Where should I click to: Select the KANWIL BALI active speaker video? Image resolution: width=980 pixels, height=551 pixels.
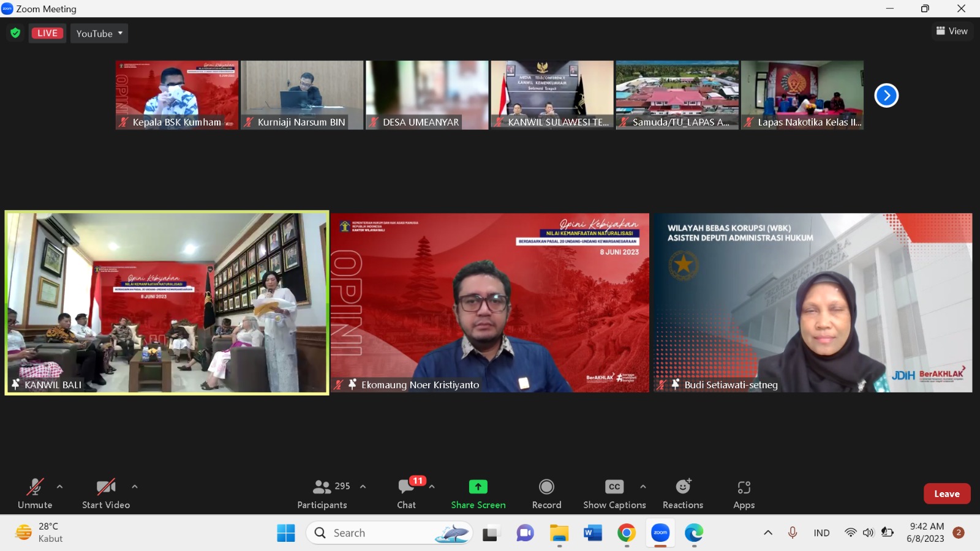(167, 302)
